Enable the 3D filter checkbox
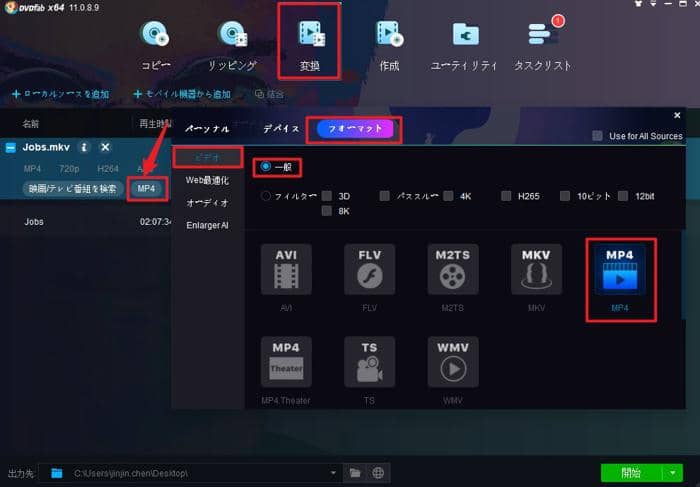Viewport: 700px width, 487px height. pos(327,196)
